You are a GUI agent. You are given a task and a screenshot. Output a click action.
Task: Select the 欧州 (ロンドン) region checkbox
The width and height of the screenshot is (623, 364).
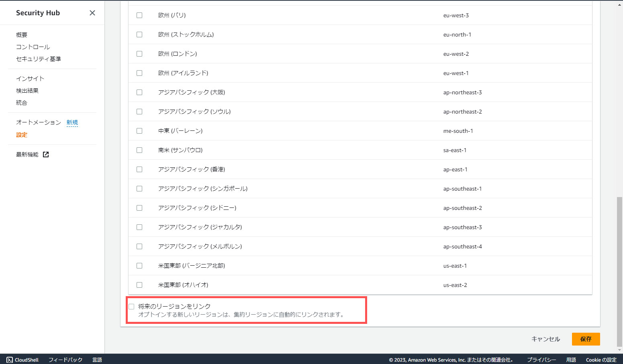[139, 54]
